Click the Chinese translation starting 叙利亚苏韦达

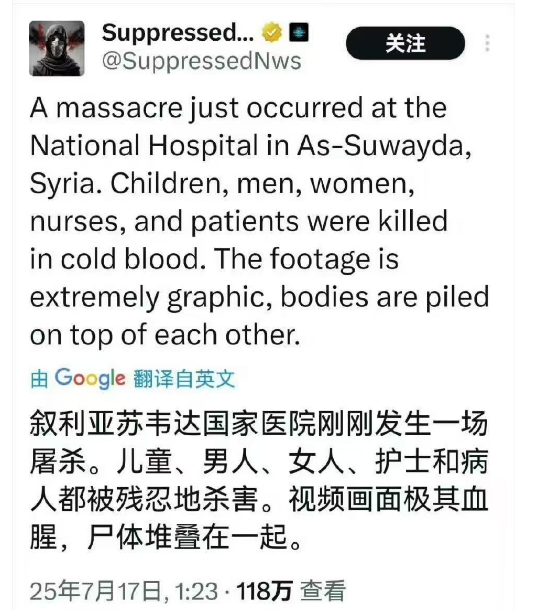pos(259,480)
